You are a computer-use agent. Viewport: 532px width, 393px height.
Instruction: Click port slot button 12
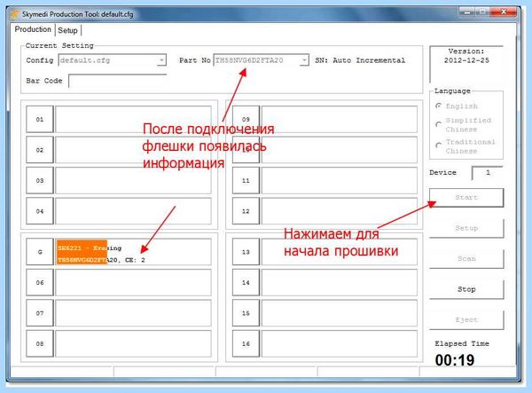[x=246, y=211]
